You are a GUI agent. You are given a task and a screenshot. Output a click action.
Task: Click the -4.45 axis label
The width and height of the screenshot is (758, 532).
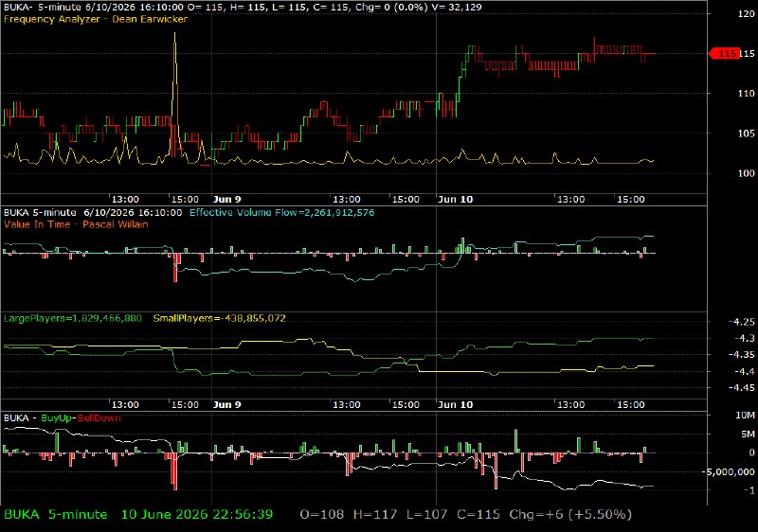pos(741,388)
